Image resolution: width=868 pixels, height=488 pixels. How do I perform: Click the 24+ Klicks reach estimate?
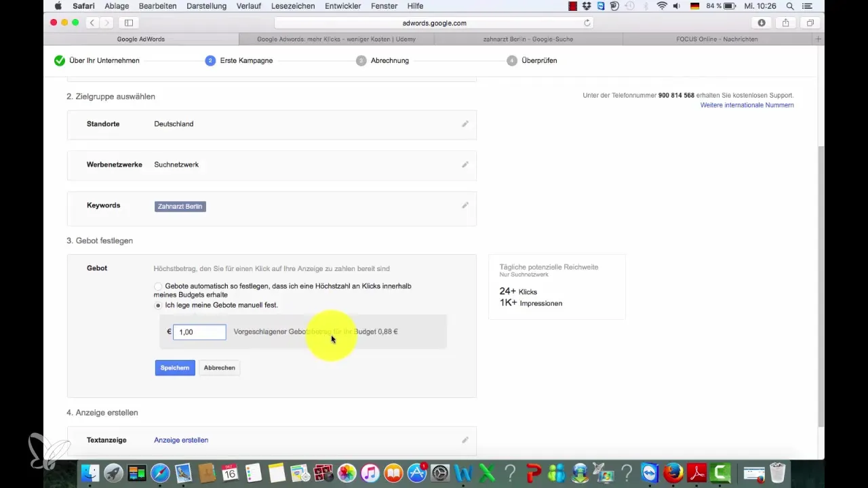click(518, 291)
